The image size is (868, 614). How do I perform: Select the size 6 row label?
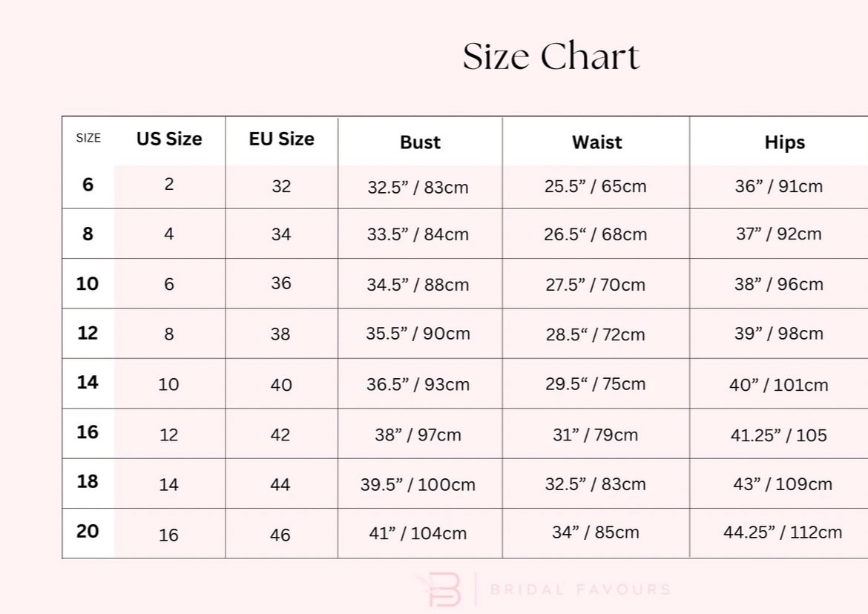88,185
